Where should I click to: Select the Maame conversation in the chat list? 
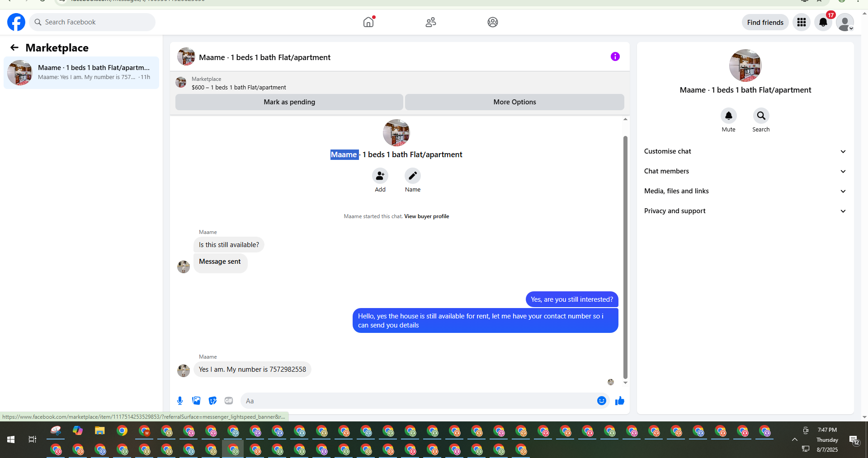(x=81, y=72)
